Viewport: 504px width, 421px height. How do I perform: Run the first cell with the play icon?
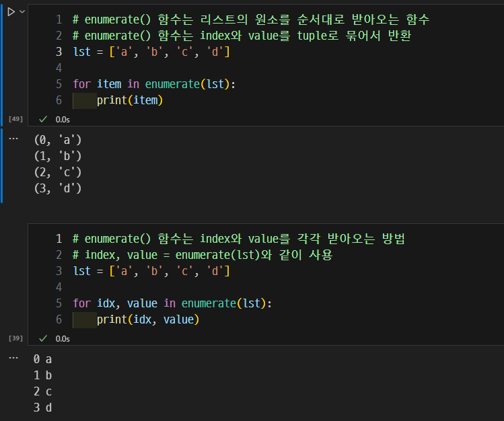point(11,12)
